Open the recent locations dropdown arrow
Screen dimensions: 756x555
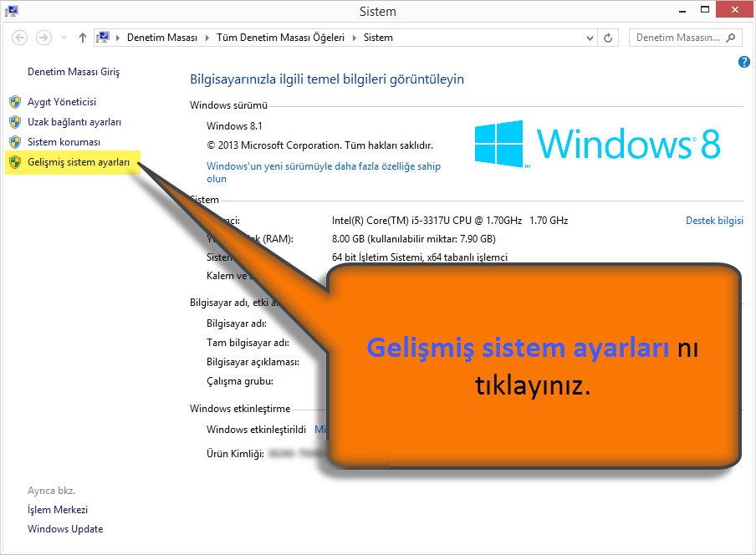pos(64,38)
